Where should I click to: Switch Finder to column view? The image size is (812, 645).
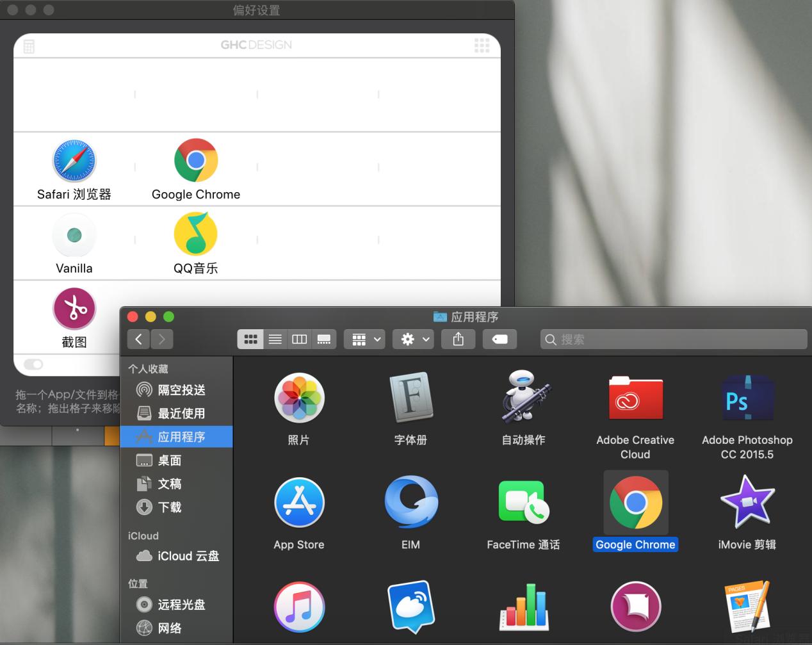[300, 339]
